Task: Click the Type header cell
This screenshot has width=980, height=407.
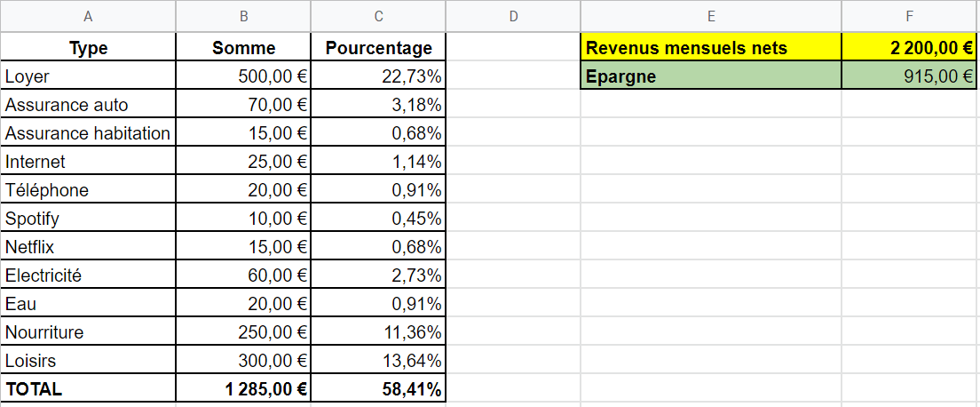Action: [x=88, y=48]
